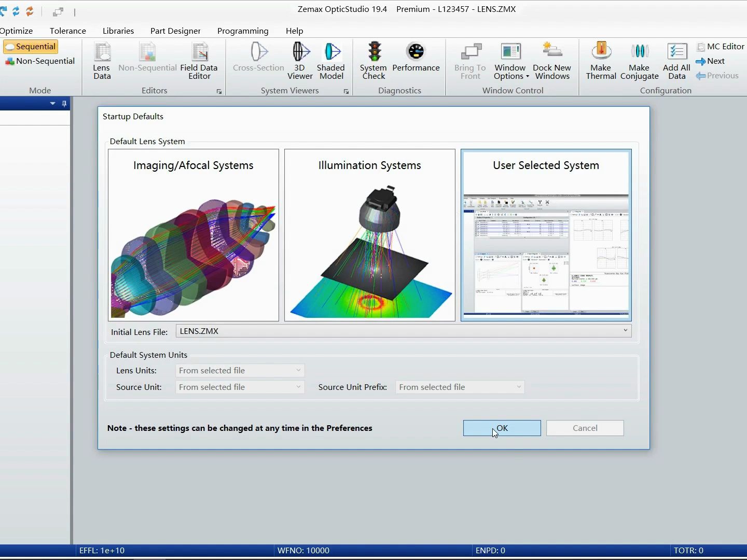This screenshot has width=747, height=560.
Task: Open the Lens Units dropdown
Action: 240,371
